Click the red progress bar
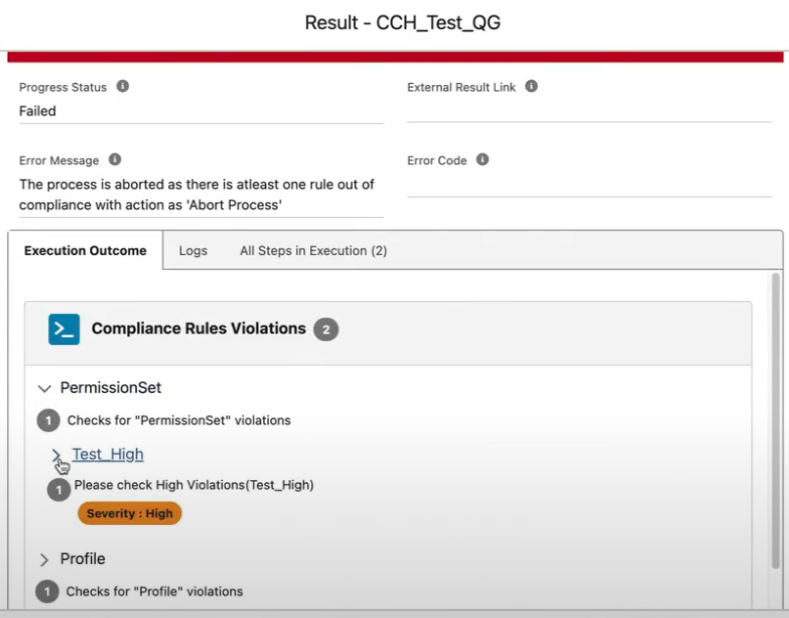 [x=395, y=57]
